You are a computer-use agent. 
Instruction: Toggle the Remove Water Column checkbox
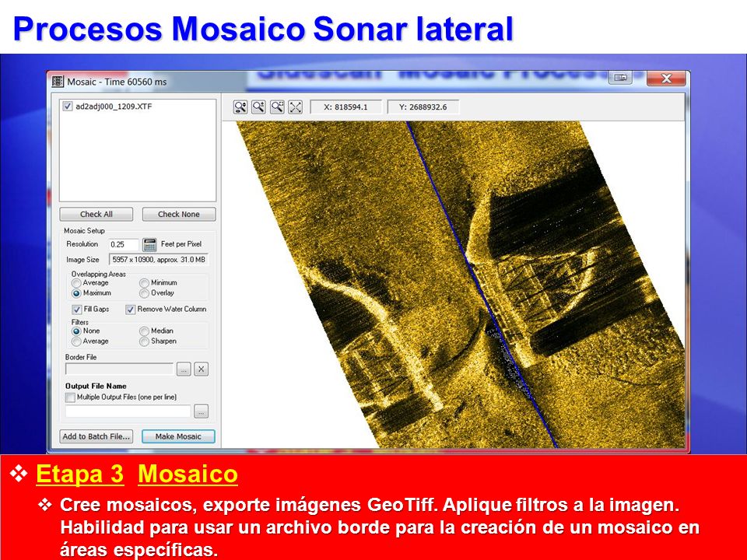[x=130, y=310]
